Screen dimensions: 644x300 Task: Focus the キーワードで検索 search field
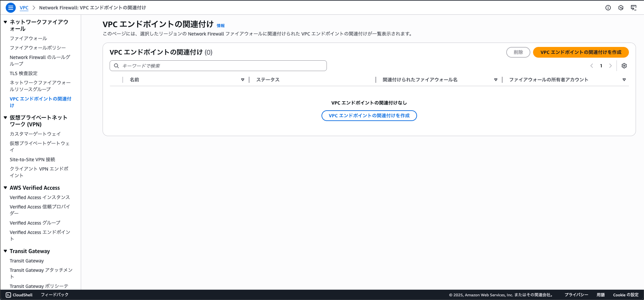(x=218, y=66)
